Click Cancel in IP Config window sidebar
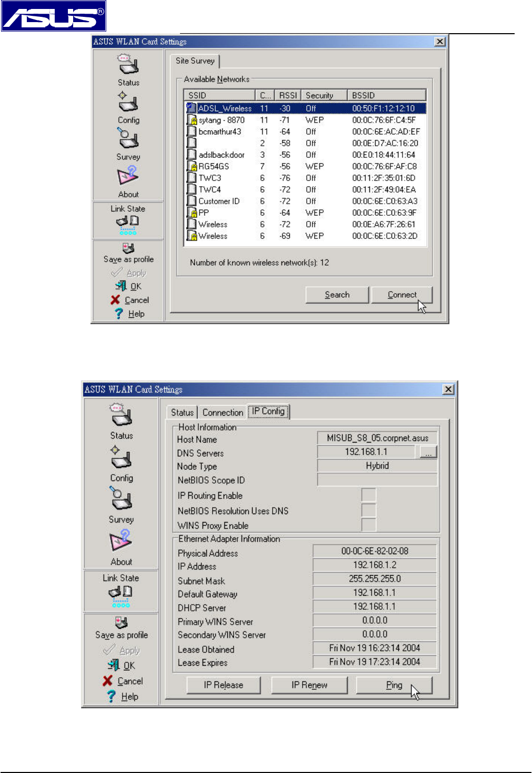532x773 pixels. pos(123,680)
